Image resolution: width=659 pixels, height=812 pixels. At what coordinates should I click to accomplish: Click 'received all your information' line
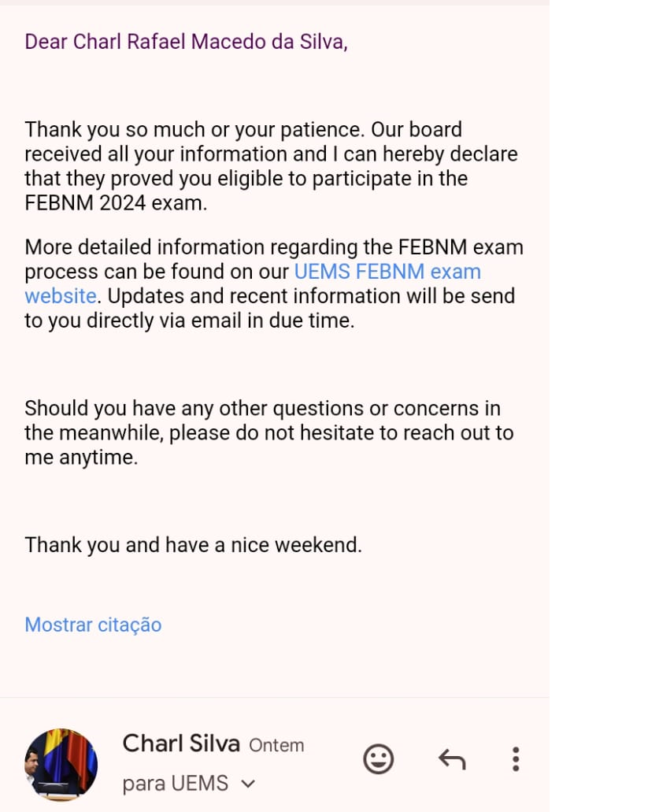coord(272,154)
